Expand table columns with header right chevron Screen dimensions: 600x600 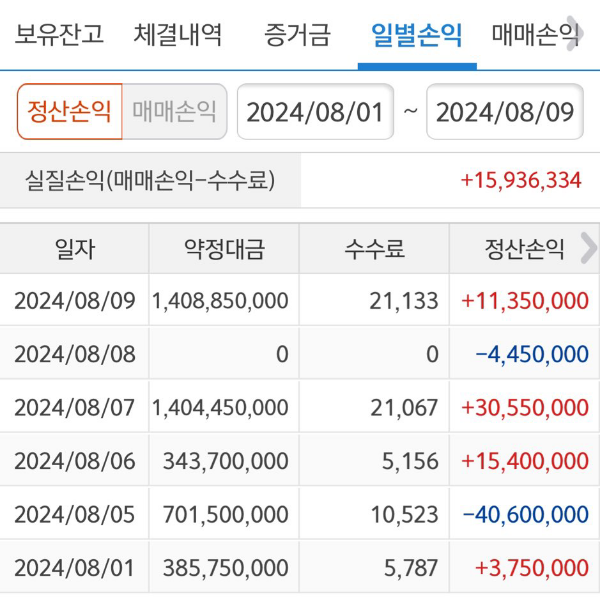(588, 248)
